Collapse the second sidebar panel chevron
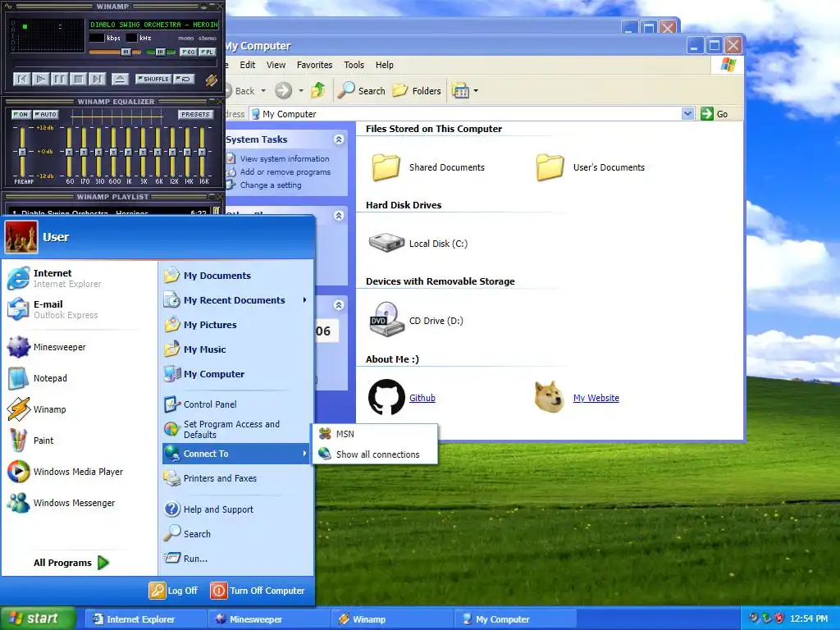 coord(339,216)
